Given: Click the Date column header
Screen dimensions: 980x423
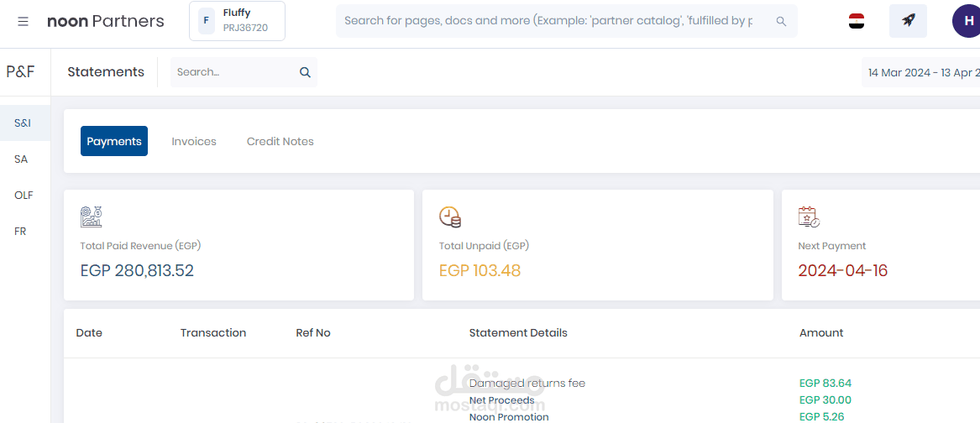Looking at the screenshot, I should [89, 333].
